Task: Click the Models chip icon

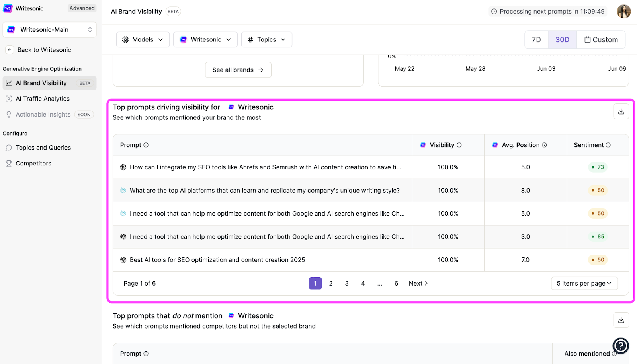Action: [x=125, y=40]
